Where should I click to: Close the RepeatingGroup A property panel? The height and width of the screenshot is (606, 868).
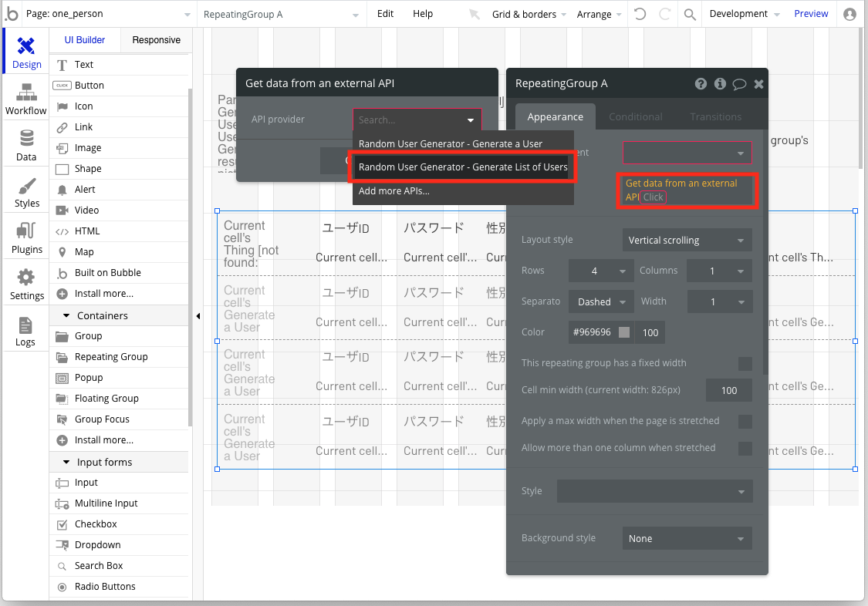coord(759,84)
